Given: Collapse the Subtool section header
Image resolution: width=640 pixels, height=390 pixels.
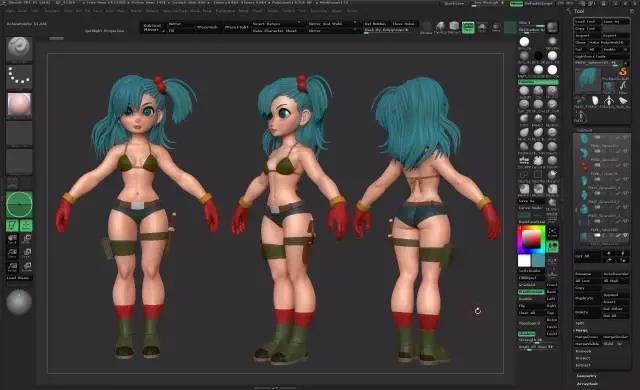Looking at the screenshot, I should 584,131.
